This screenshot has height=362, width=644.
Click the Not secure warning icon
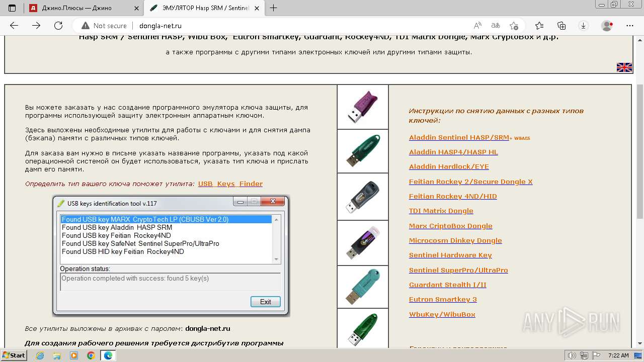86,26
